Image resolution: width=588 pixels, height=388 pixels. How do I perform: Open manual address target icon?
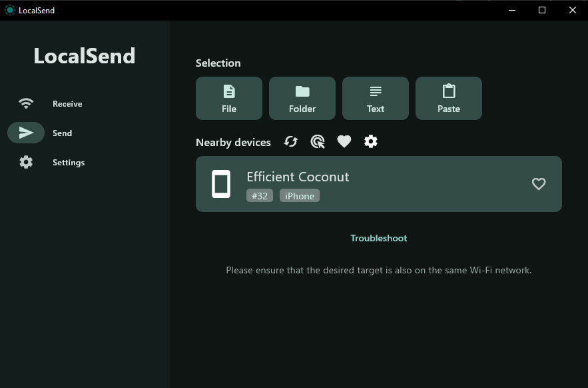pos(318,141)
